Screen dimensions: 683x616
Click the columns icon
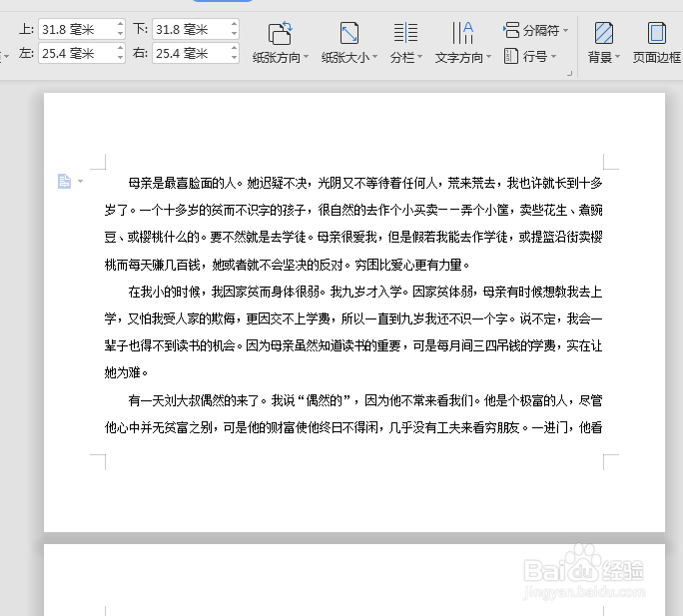click(x=405, y=33)
